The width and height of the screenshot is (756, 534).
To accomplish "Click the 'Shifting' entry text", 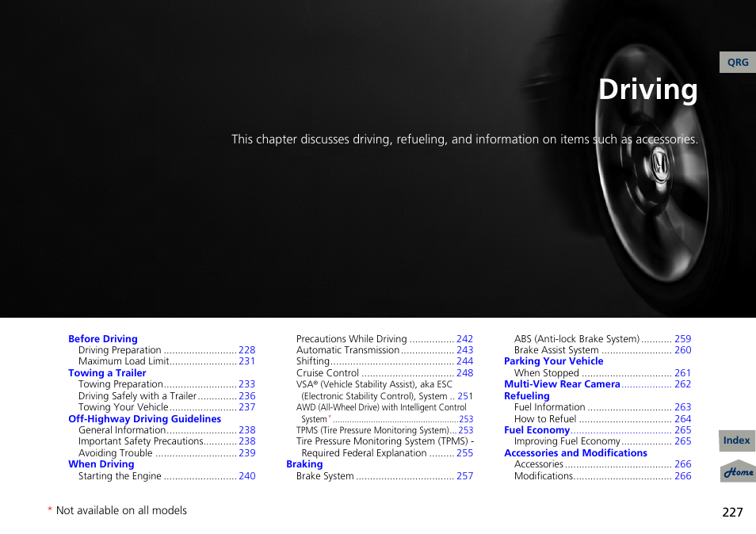I will (x=312, y=361).
